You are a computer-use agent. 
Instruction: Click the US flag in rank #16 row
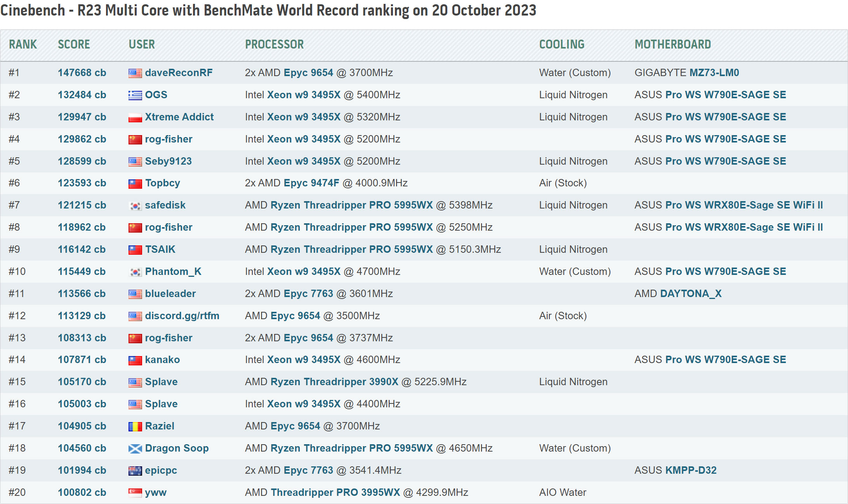pyautogui.click(x=135, y=404)
